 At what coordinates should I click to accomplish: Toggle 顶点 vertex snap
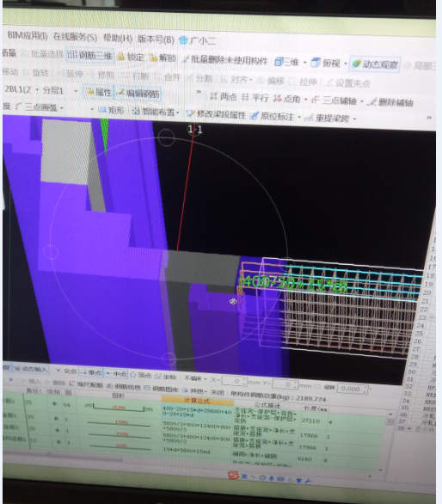click(x=140, y=375)
